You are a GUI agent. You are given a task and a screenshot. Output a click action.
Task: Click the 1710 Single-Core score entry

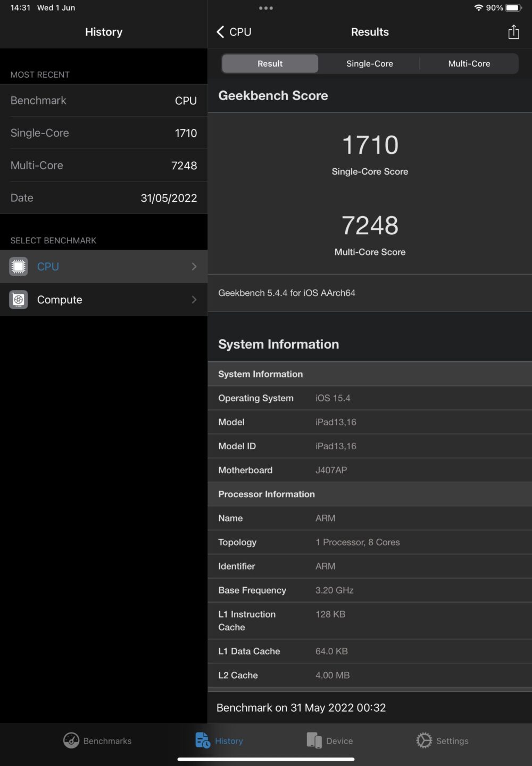[104, 133]
